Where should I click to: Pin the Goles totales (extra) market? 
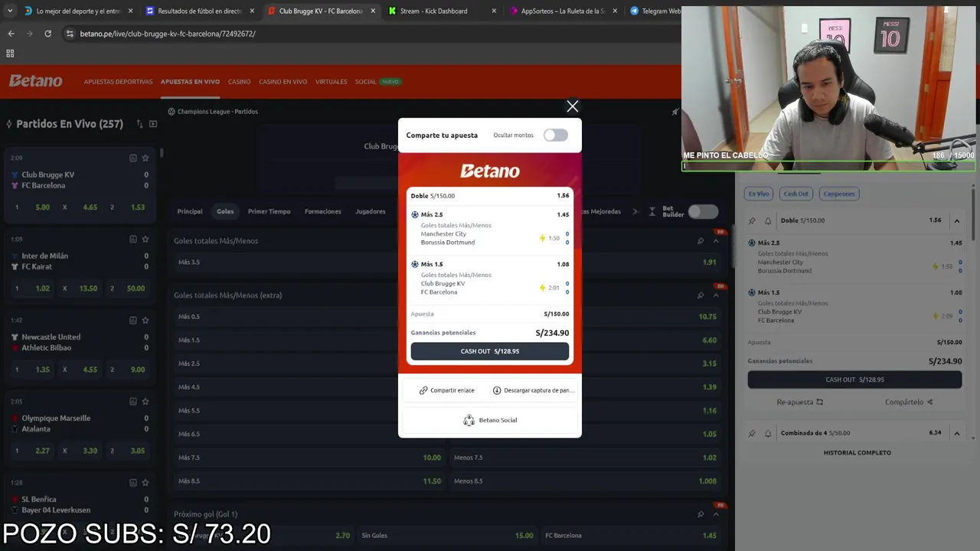700,295
